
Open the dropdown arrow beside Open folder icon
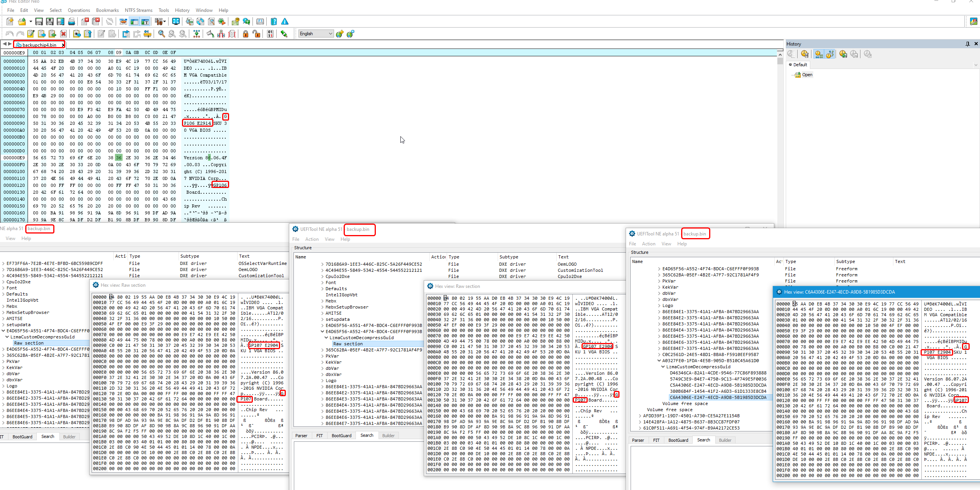(31, 21)
